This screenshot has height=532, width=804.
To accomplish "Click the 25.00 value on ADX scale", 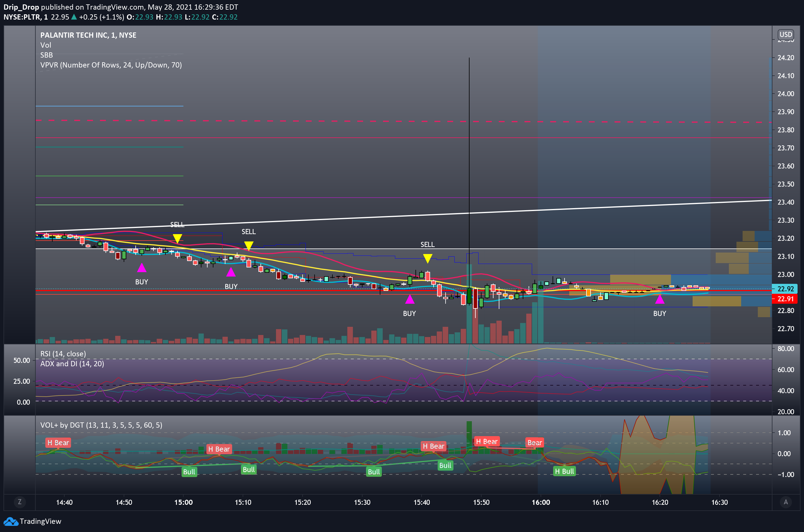I will pos(22,381).
